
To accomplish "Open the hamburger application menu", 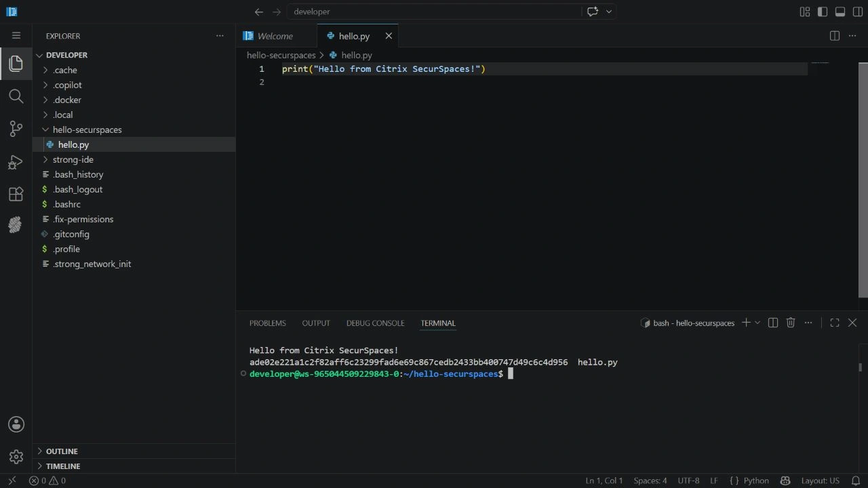I will [16, 35].
